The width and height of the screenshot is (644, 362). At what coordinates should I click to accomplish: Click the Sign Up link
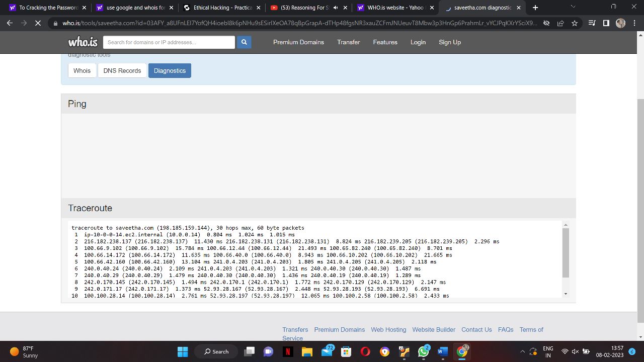[449, 42]
